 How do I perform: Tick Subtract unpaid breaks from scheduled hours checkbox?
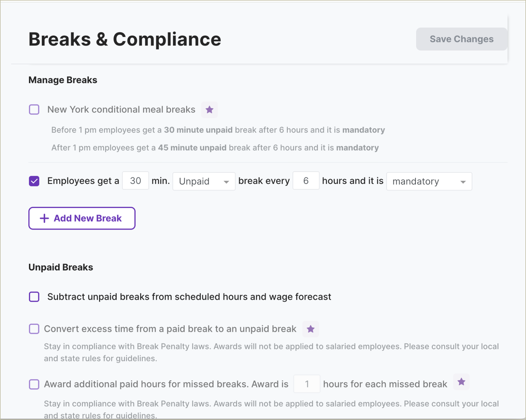point(34,297)
